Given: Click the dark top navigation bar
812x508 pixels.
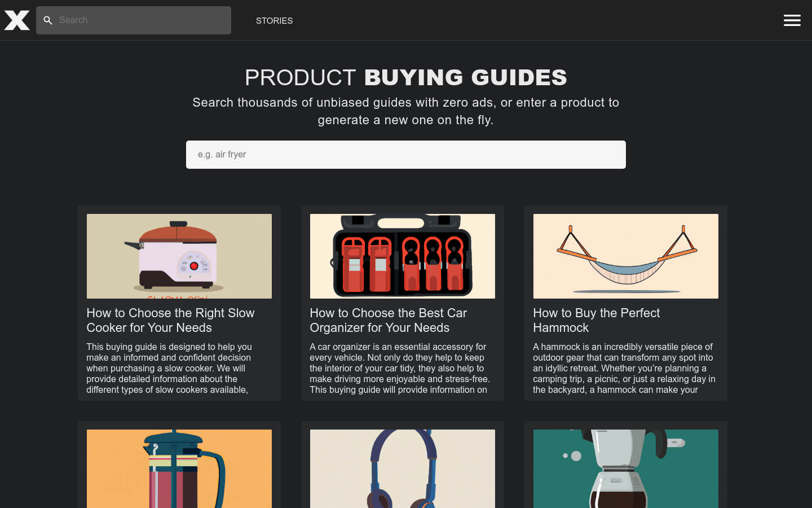Looking at the screenshot, I should (507, 20).
